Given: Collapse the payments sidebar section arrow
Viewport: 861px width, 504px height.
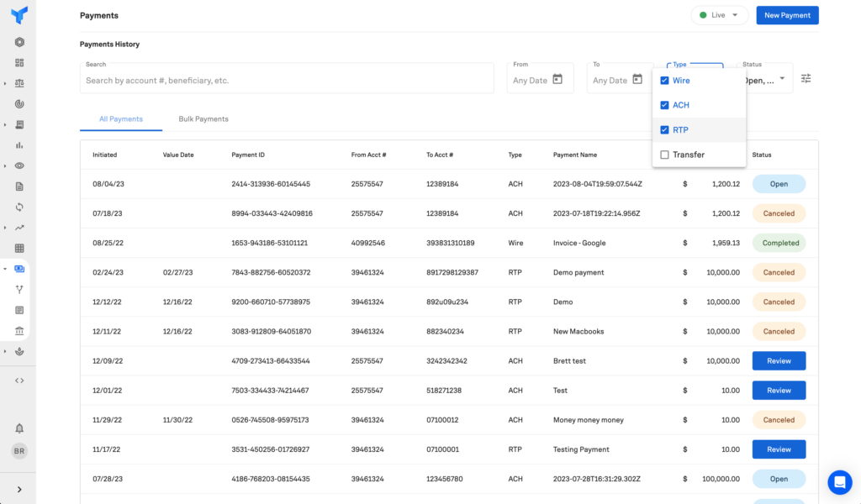Looking at the screenshot, I should tap(5, 269).
